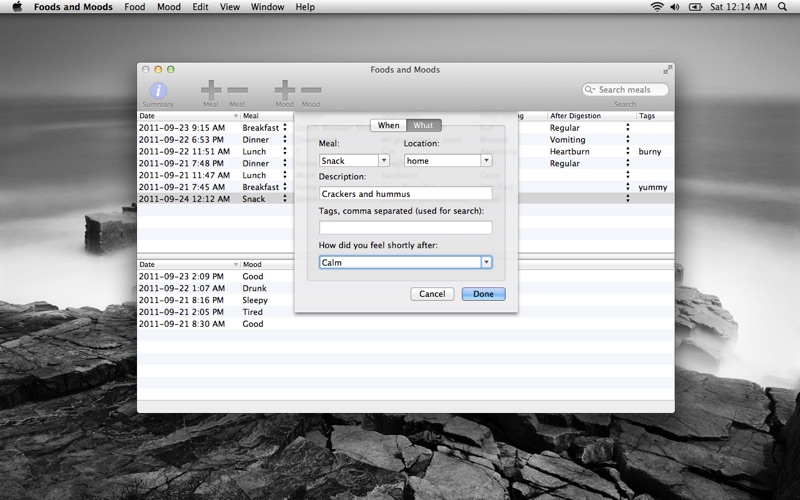This screenshot has height=500, width=800.
Task: Select the What segment
Action: [x=423, y=125]
